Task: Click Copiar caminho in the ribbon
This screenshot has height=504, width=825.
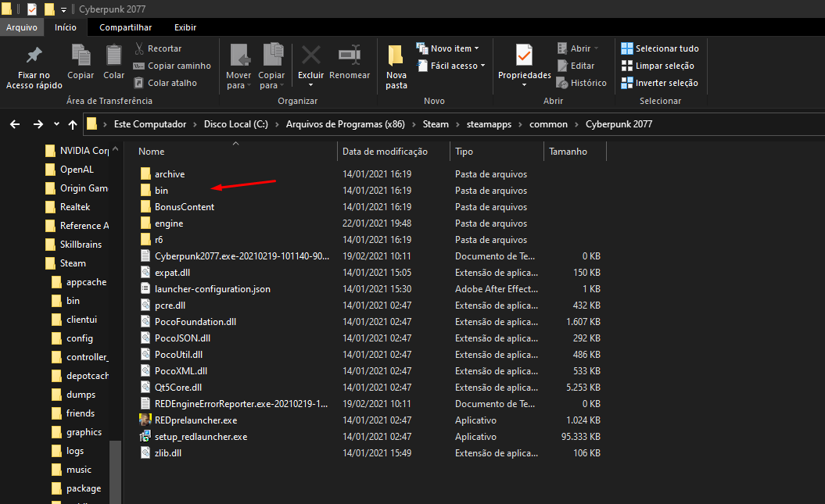Action: [x=172, y=66]
